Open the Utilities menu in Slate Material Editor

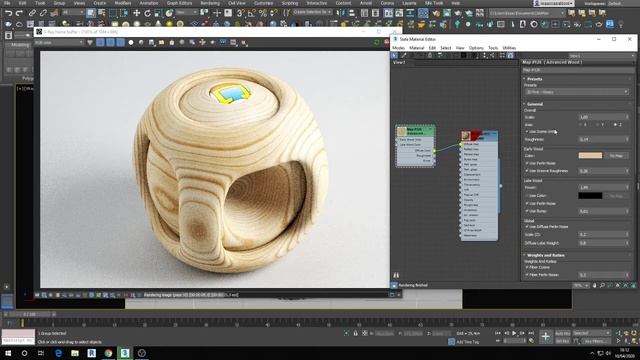coord(509,48)
